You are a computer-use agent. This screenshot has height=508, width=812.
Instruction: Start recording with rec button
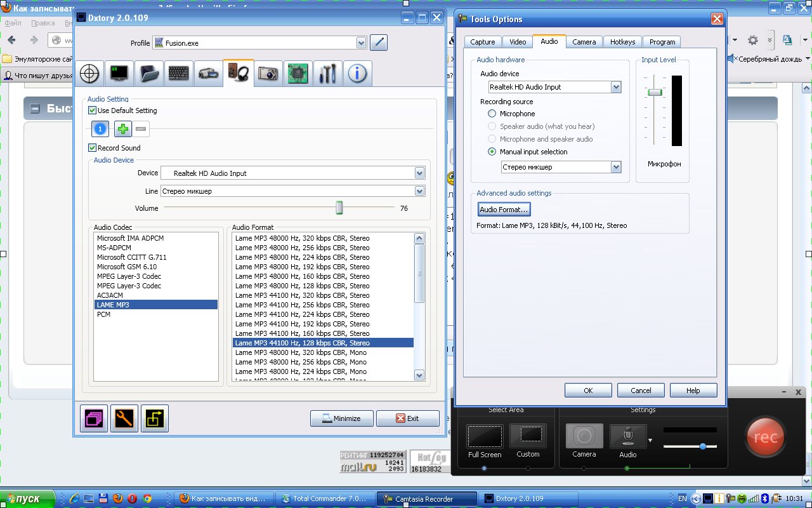pyautogui.click(x=766, y=437)
